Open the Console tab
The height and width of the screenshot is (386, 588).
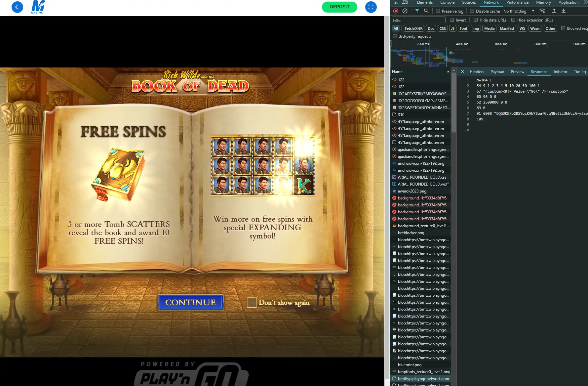point(448,2)
